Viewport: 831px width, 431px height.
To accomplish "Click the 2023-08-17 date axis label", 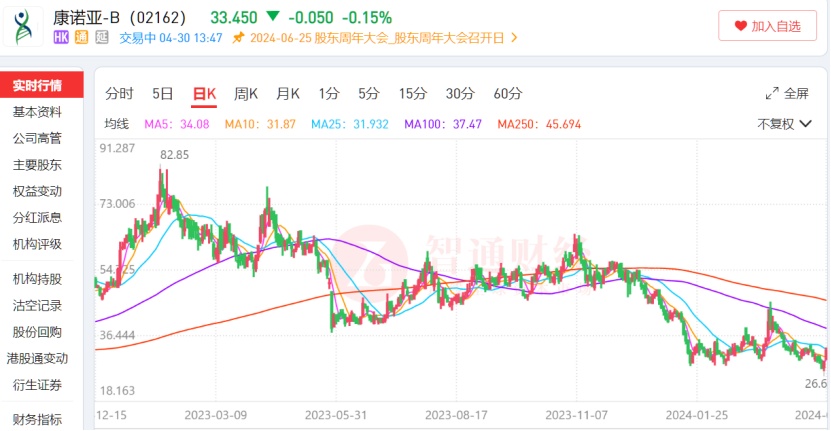I will (456, 415).
